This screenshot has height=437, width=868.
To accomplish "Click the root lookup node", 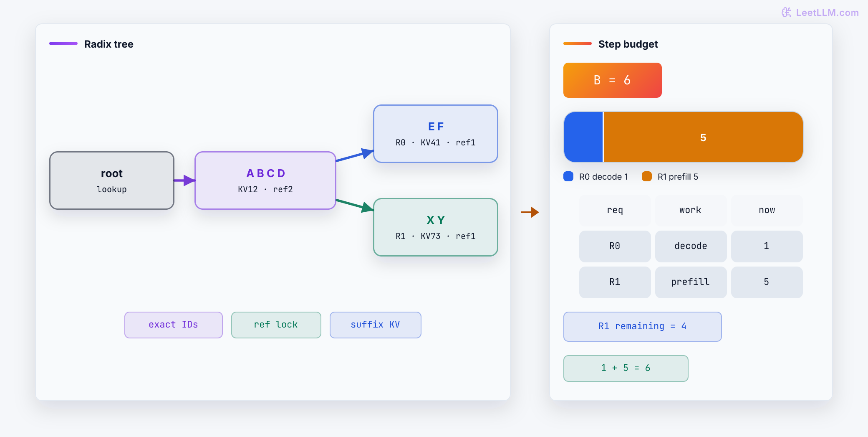I will pos(112,180).
